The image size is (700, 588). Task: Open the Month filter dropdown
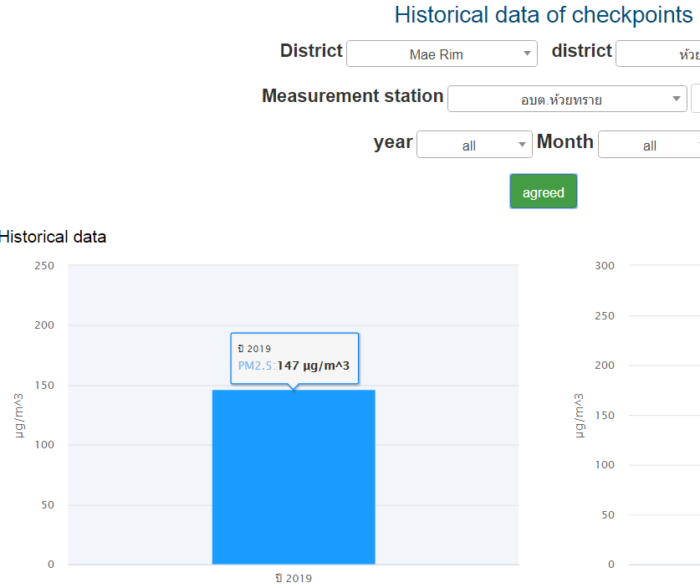click(x=649, y=146)
